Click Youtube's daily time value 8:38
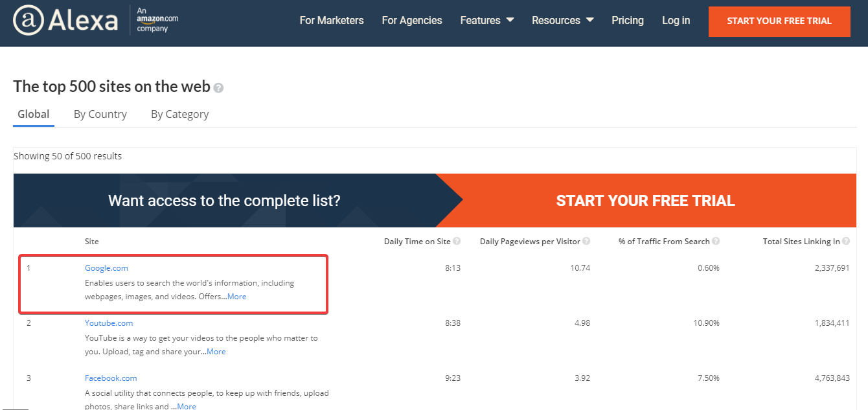Viewport: 868px width, 410px height. click(453, 323)
